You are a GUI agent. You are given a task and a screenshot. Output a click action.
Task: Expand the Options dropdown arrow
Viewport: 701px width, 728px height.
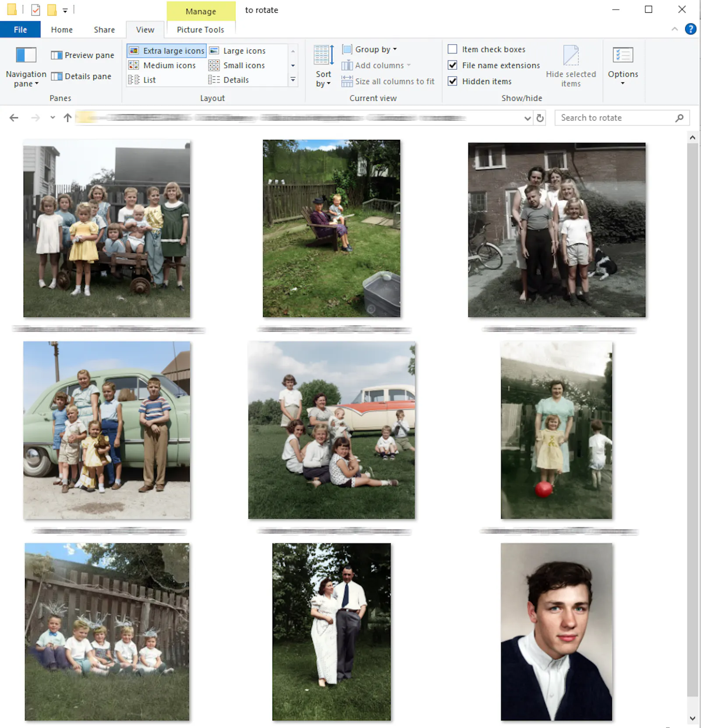click(623, 83)
